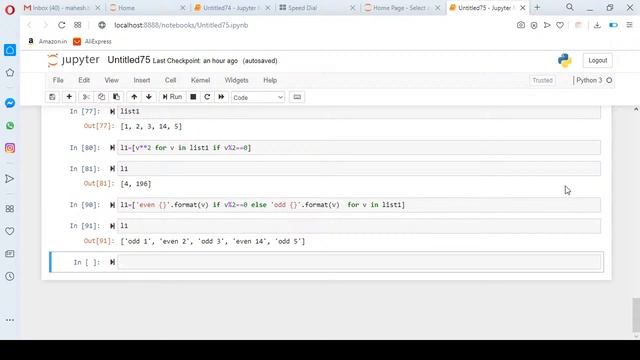Click the address bar URL

(x=181, y=25)
